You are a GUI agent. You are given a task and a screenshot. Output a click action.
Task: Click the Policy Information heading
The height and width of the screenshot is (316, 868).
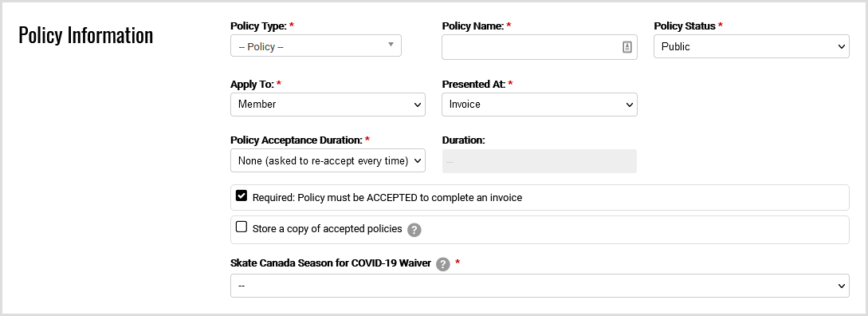[x=86, y=35]
